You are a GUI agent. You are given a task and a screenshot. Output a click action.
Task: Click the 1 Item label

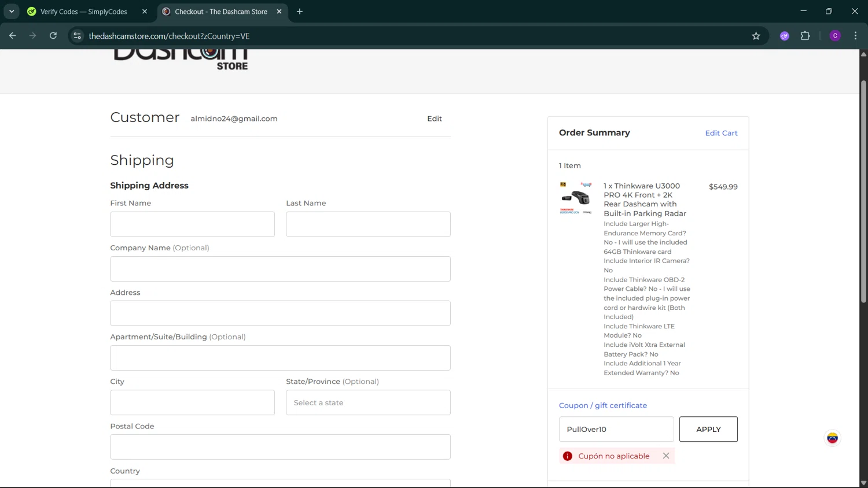tap(570, 165)
